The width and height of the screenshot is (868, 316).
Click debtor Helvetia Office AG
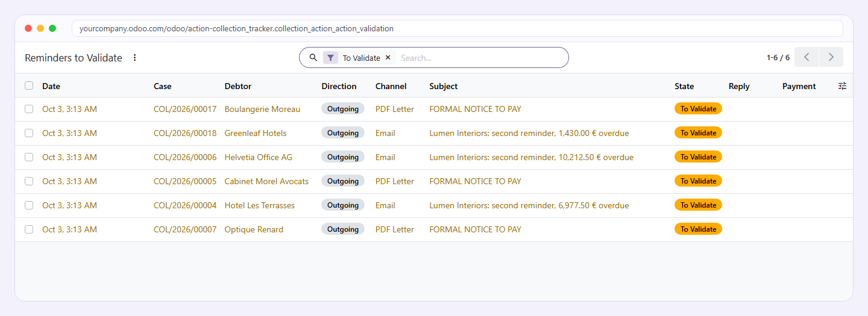point(259,157)
